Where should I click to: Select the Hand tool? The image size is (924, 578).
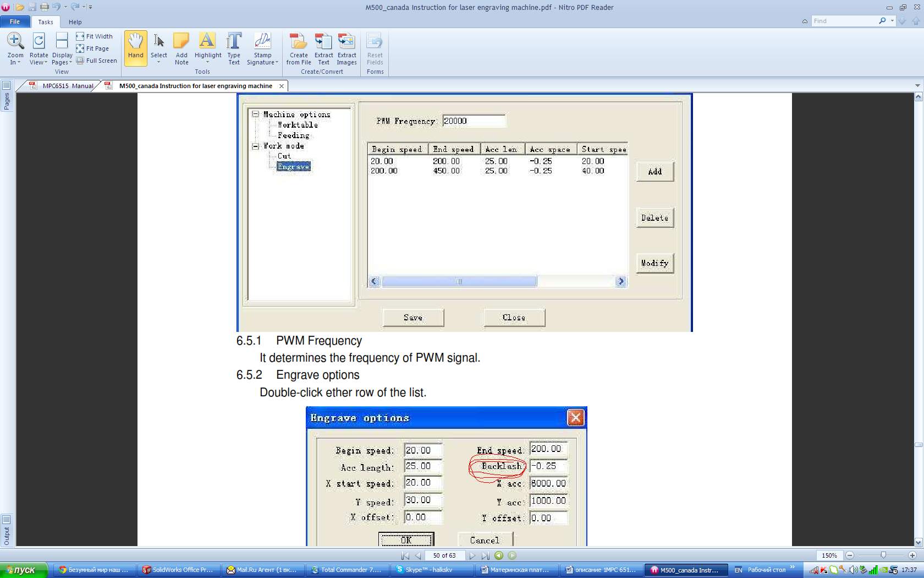point(135,47)
